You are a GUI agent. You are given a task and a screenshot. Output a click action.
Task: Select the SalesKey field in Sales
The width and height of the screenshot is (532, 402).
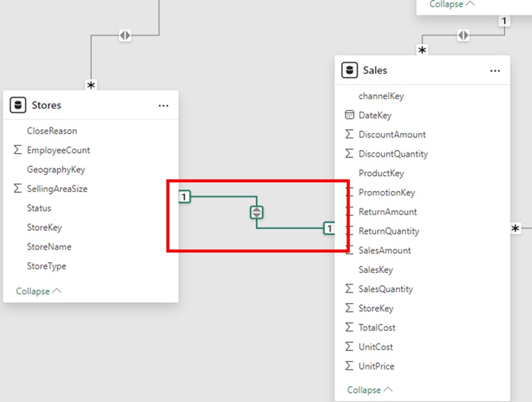click(x=375, y=269)
